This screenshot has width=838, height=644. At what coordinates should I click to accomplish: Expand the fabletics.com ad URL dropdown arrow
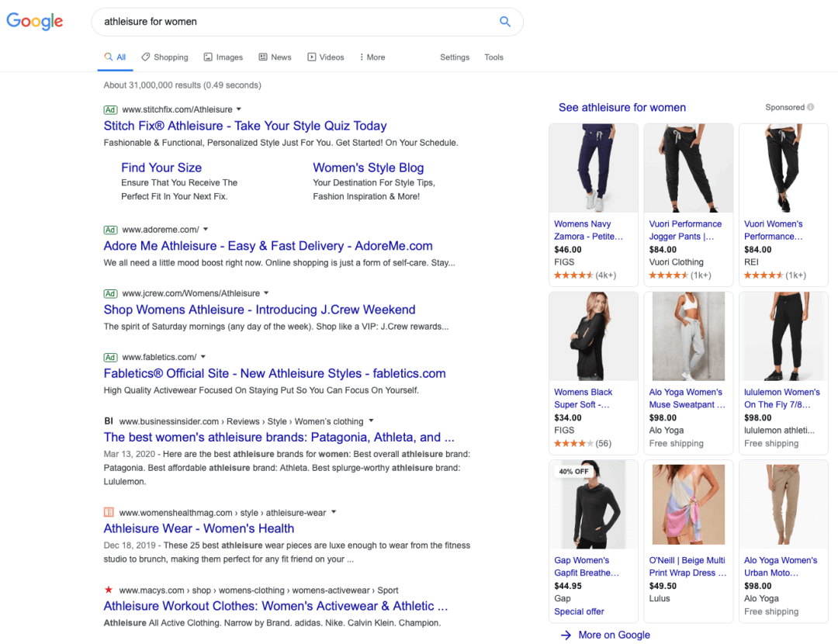click(203, 357)
